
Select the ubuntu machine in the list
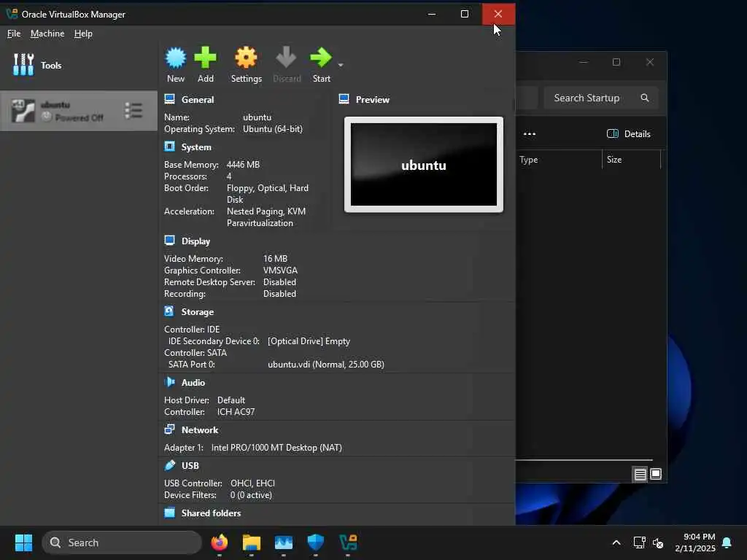[79, 111]
